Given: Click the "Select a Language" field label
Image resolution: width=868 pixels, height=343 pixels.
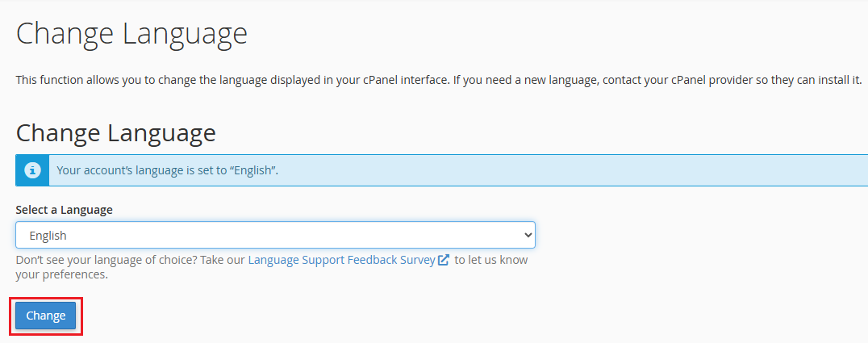Looking at the screenshot, I should pyautogui.click(x=64, y=210).
